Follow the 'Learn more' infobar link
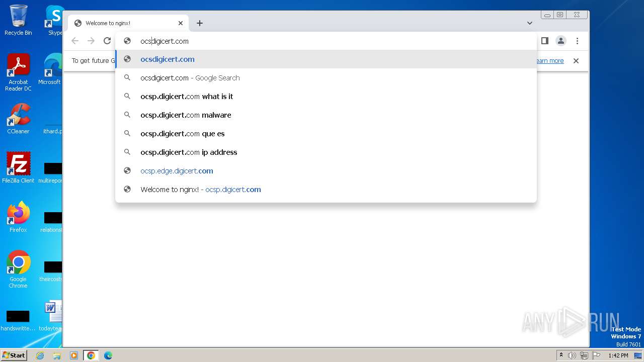Screen dimensions: 644x362 (x=549, y=61)
